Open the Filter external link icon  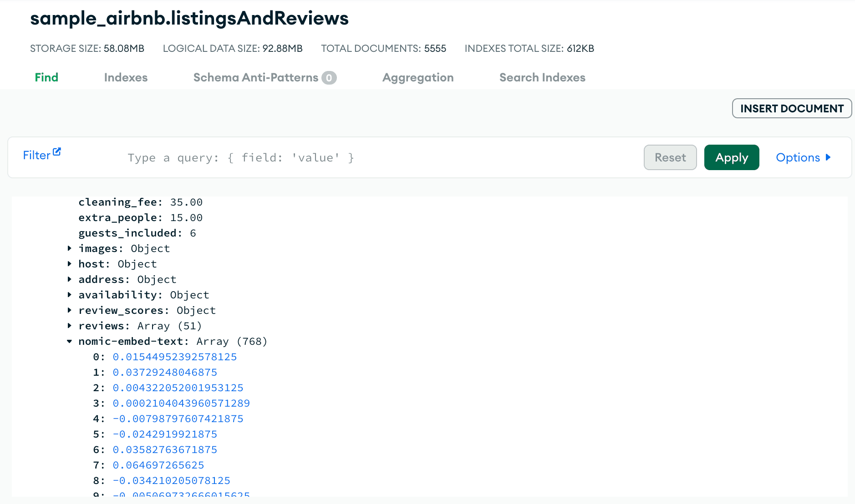[56, 151]
